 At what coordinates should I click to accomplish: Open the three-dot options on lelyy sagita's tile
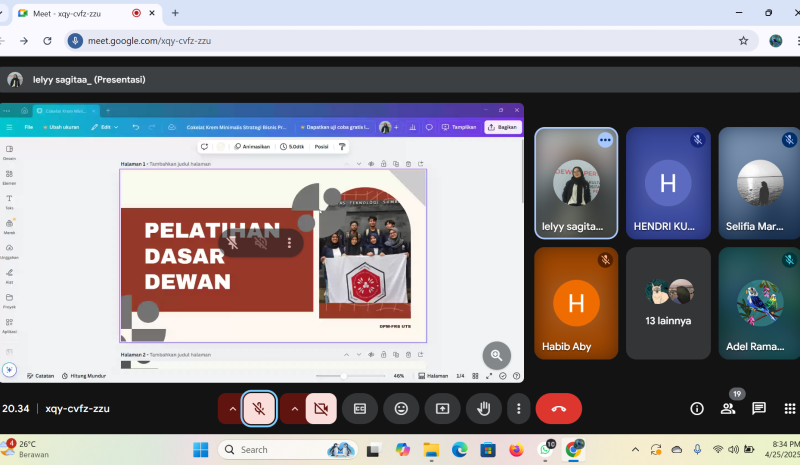click(x=605, y=140)
